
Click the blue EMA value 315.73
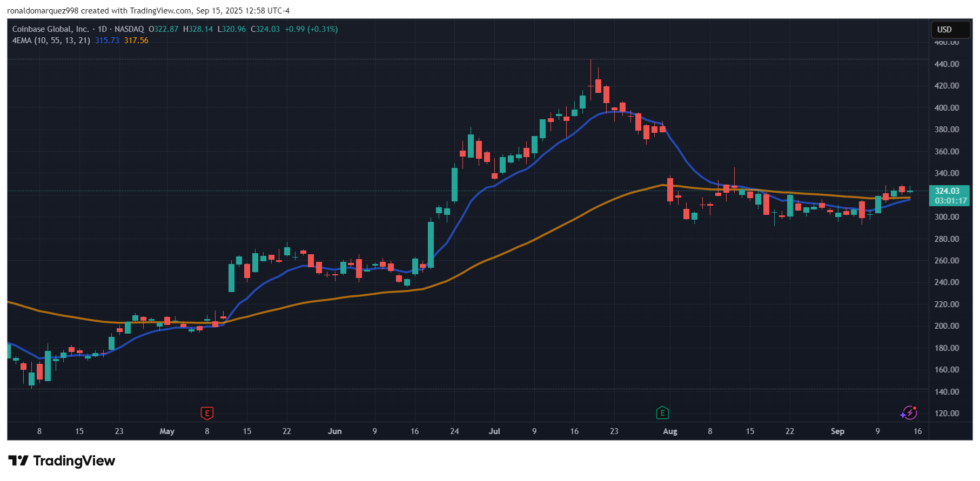coord(107,40)
